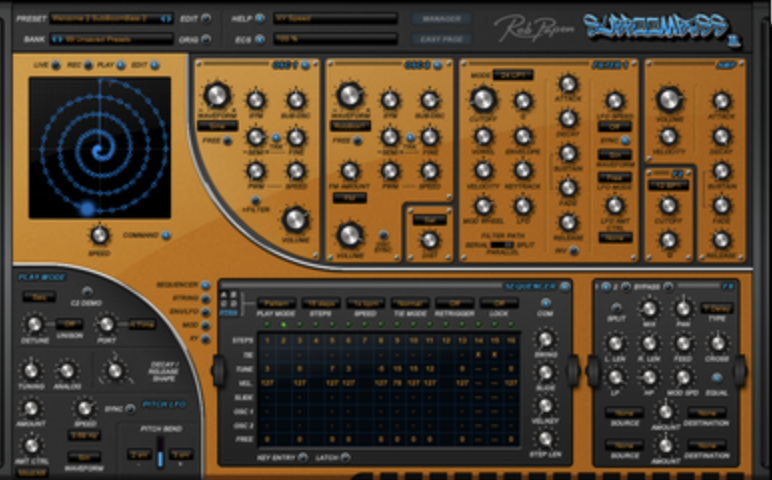Adjust the Amp Velocity knob
The height and width of the screenshot is (480, 772).
tap(669, 136)
